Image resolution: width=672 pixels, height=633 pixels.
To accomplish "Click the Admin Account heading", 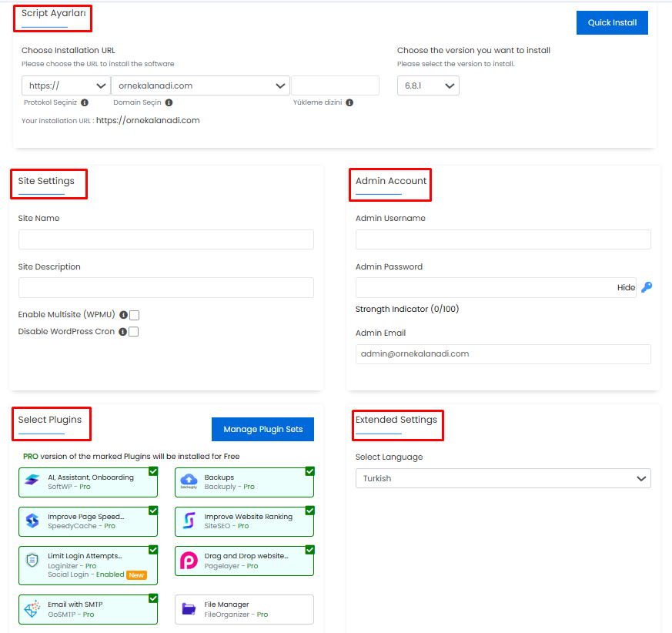I will (x=391, y=181).
